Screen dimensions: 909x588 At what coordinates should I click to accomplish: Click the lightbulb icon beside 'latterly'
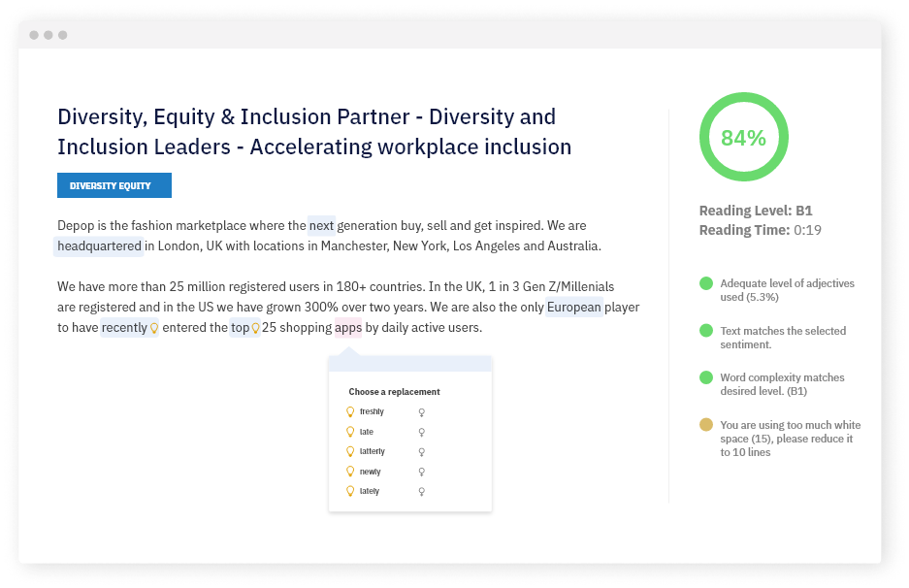pos(350,451)
